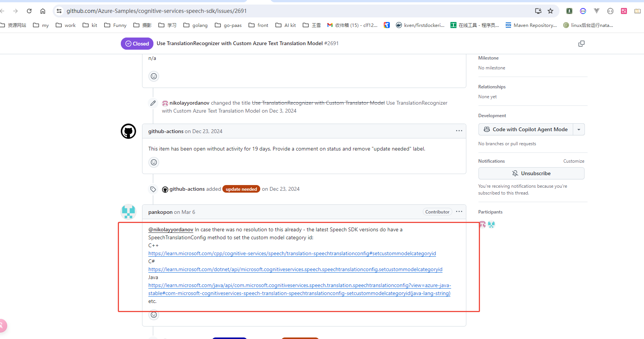Click the Customize notifications link
Viewport: 644px width, 339px height.
pyautogui.click(x=574, y=161)
